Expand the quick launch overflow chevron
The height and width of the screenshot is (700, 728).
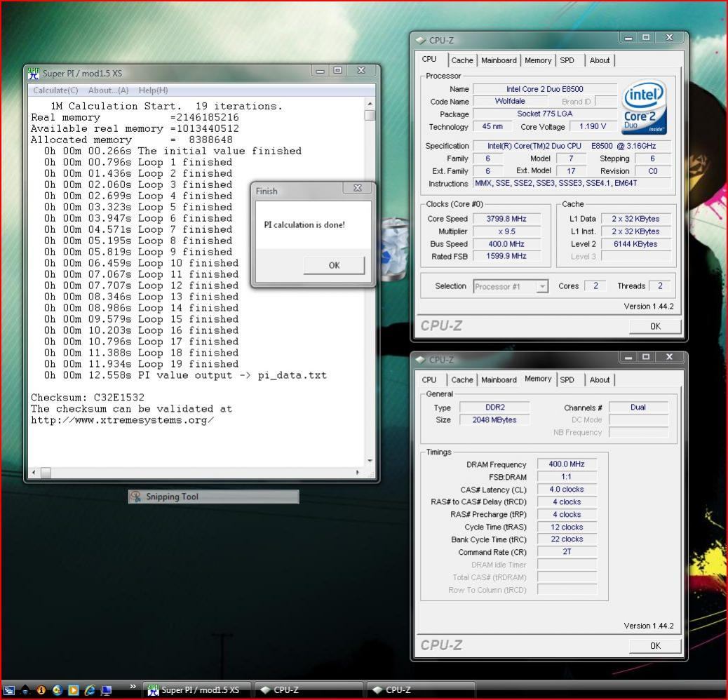pyautogui.click(x=133, y=686)
